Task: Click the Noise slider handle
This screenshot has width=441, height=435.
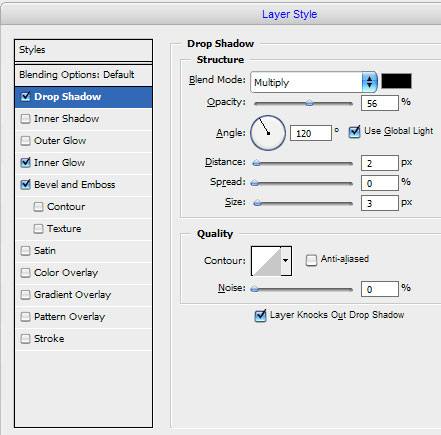Action: click(255, 289)
